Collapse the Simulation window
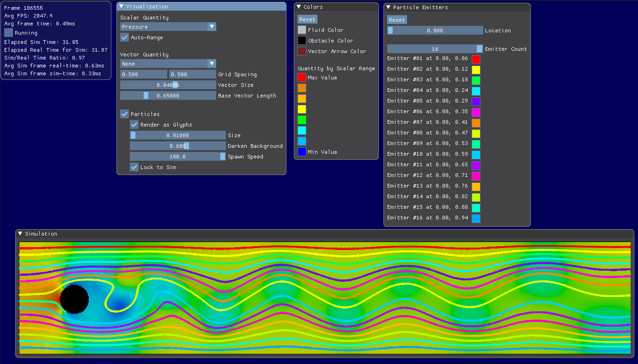 [20, 234]
